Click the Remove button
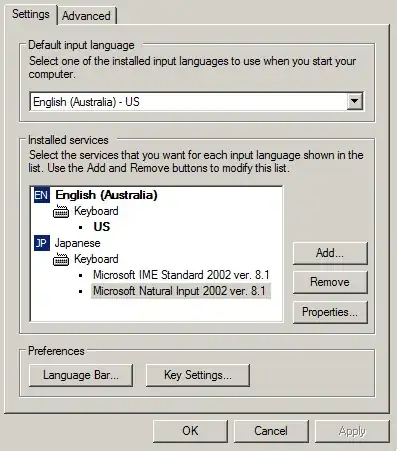 click(x=330, y=282)
